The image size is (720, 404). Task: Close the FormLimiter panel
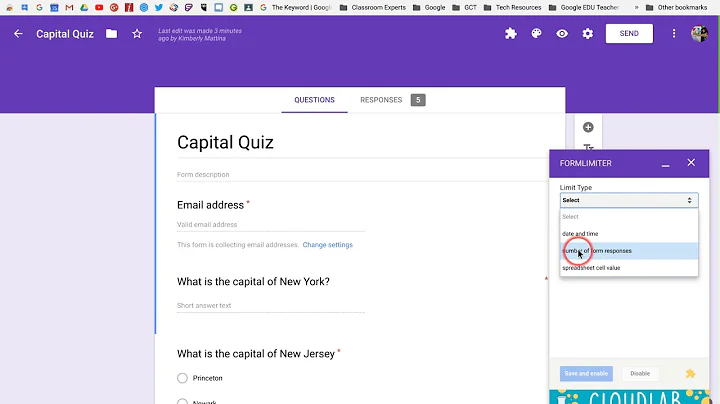[x=691, y=163]
